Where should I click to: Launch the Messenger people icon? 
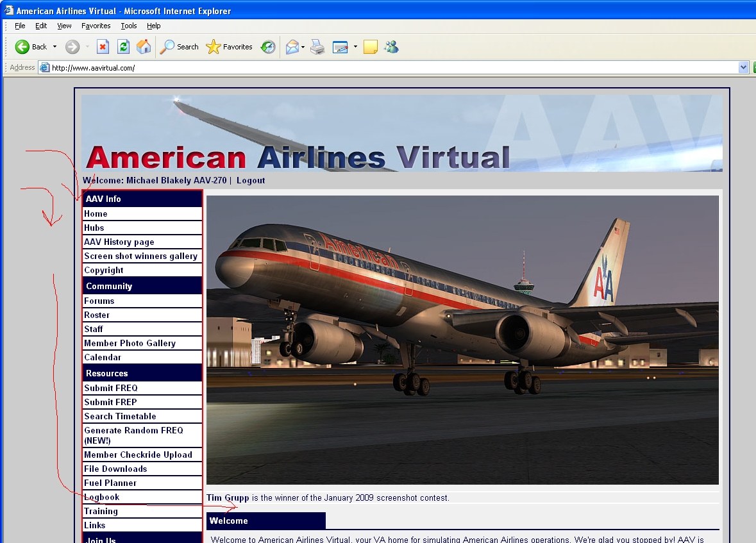click(392, 47)
